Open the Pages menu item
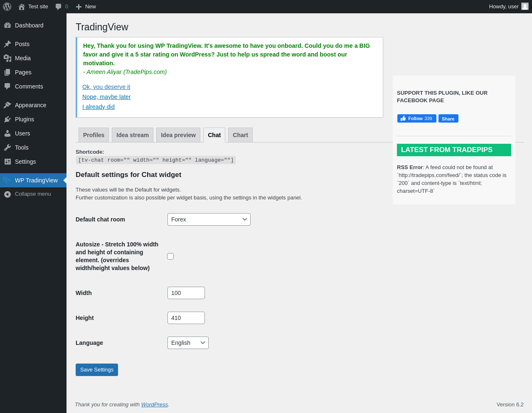The image size is (532, 413). (x=33, y=72)
